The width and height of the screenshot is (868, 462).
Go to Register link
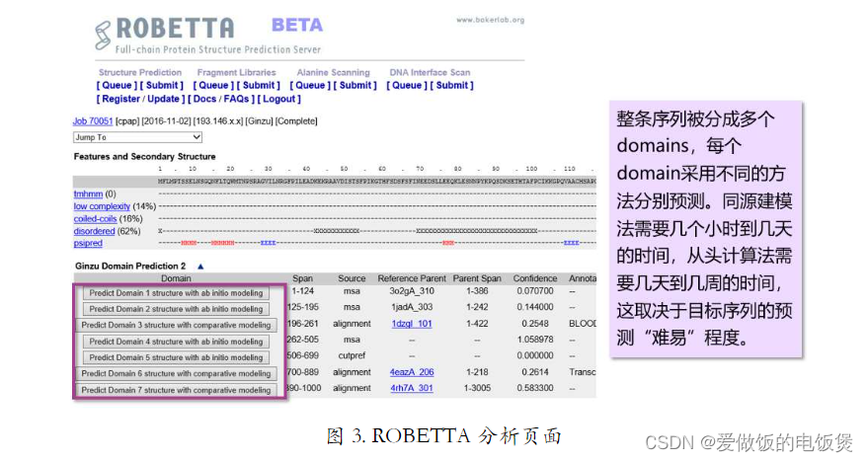(x=120, y=99)
